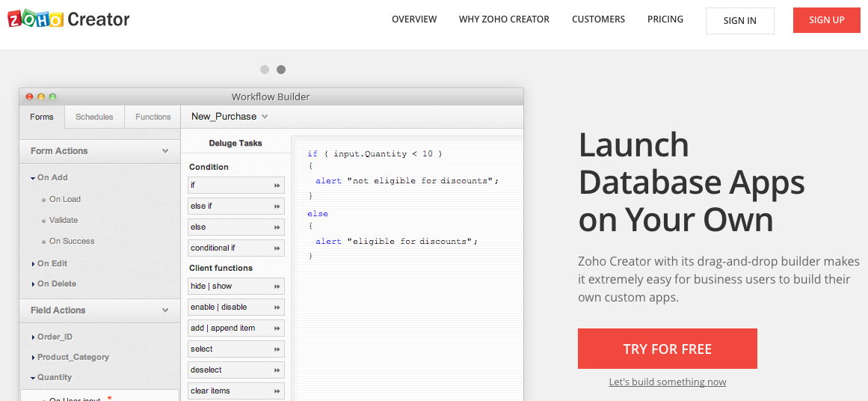Click the Condition section label

pos(209,167)
